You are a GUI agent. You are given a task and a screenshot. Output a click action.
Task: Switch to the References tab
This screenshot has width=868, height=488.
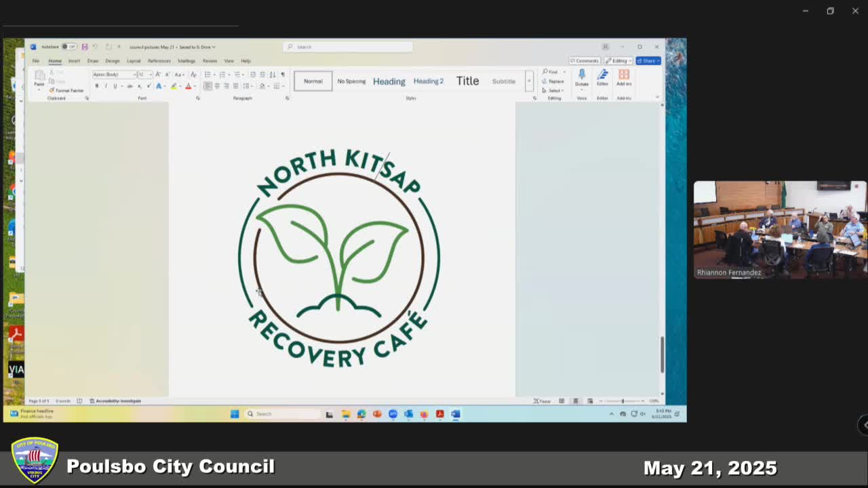(159, 61)
